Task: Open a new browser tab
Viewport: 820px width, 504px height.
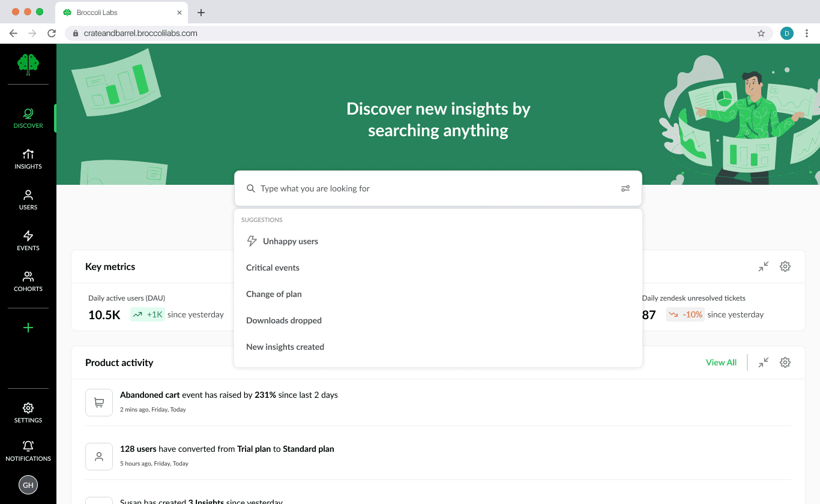Action: [201, 13]
